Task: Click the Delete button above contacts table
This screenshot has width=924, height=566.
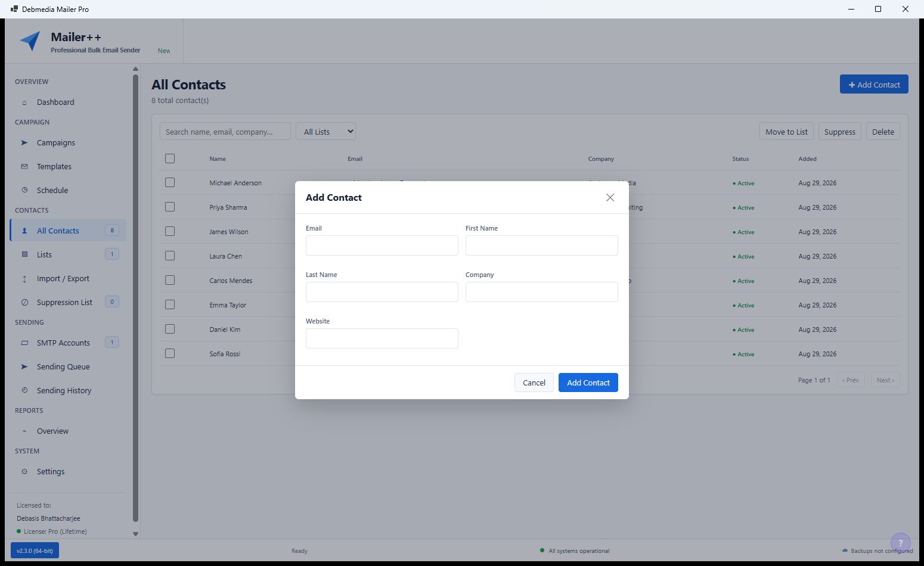Action: click(883, 132)
